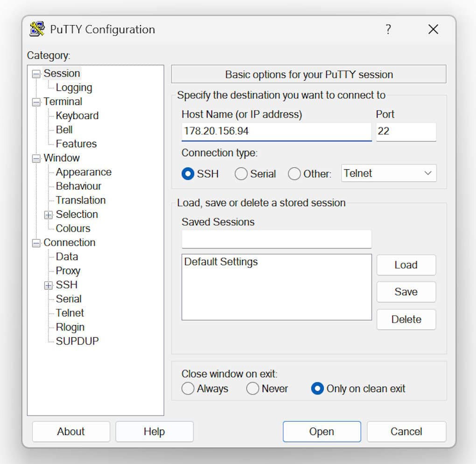
Task: Click the Cancel button
Action: pyautogui.click(x=406, y=431)
